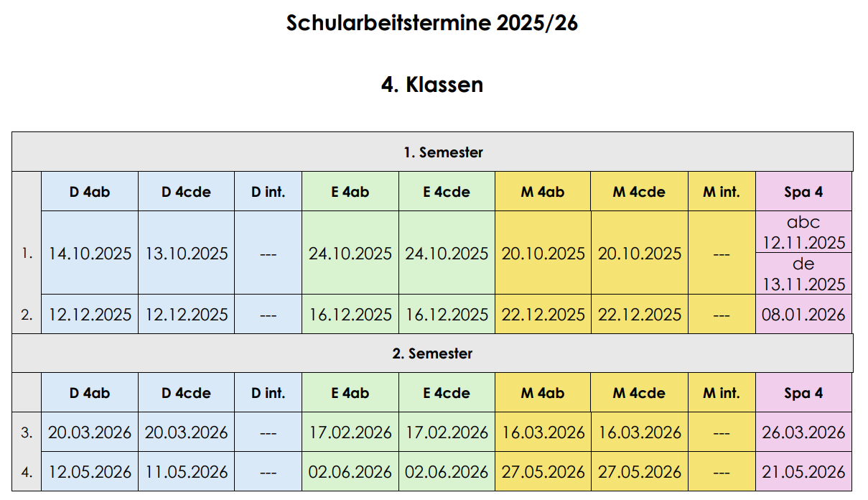Select 16.03.2026 under M 4ab column
Viewport: 868px width, 500px height.
point(543,432)
